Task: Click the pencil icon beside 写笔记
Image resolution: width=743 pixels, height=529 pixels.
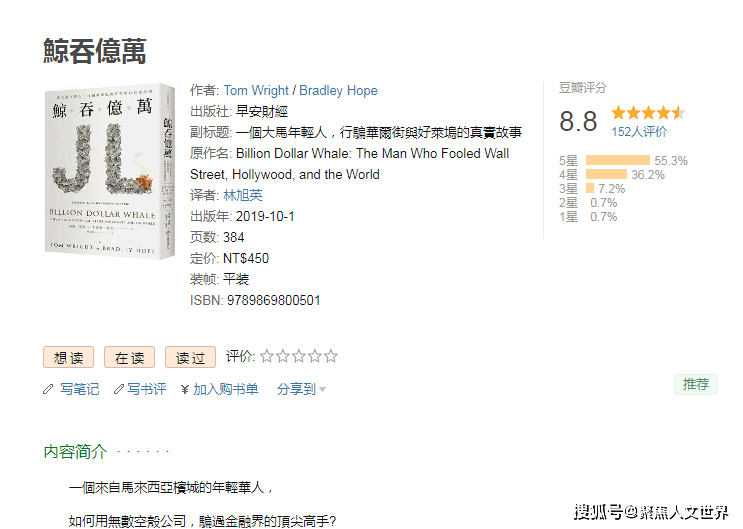Action: [48, 389]
